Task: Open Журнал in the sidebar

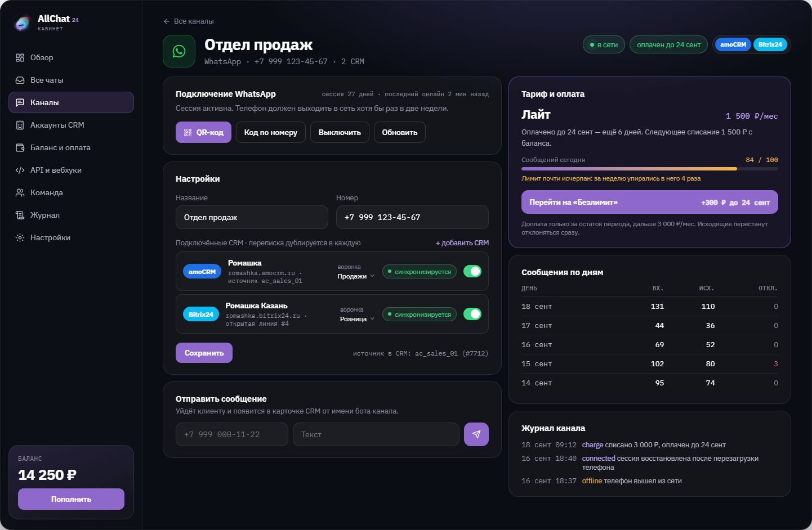Action: 71,215
